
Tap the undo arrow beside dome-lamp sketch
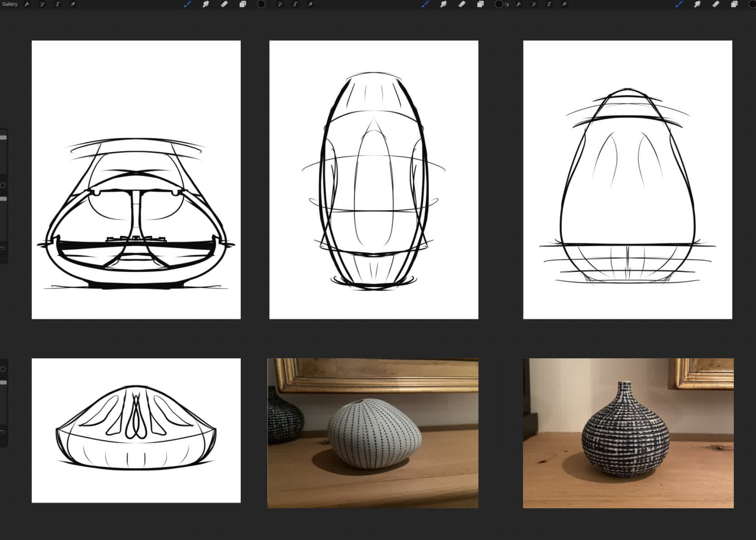click(3, 248)
